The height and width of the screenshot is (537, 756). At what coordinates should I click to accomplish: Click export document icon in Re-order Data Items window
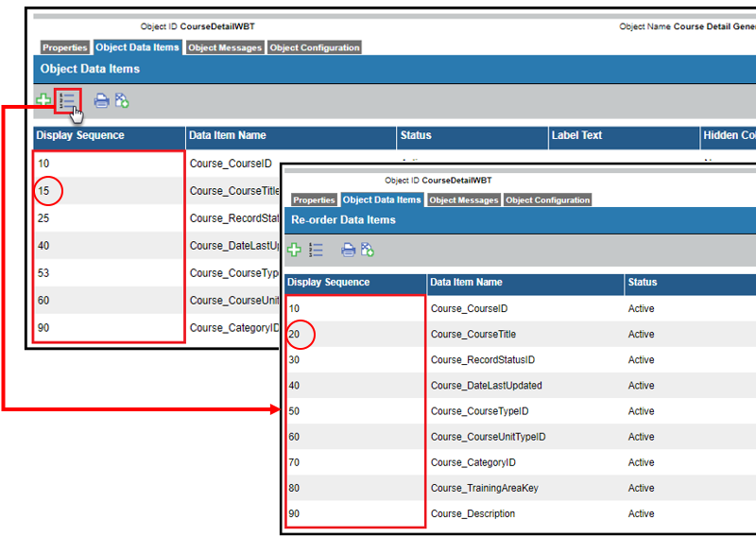pyautogui.click(x=368, y=250)
